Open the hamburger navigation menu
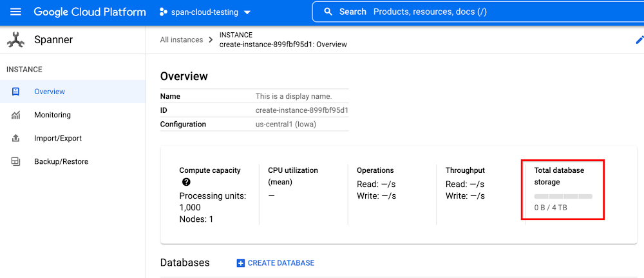 (16, 12)
